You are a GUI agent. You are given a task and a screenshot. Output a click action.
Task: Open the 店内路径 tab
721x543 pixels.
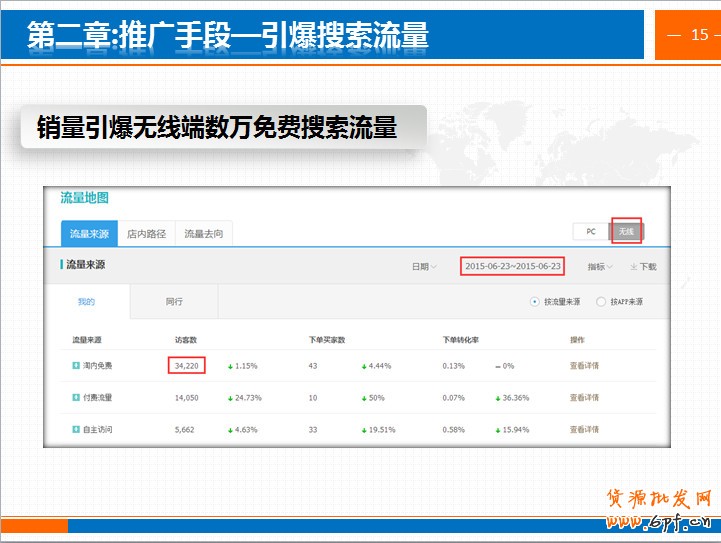click(146, 234)
